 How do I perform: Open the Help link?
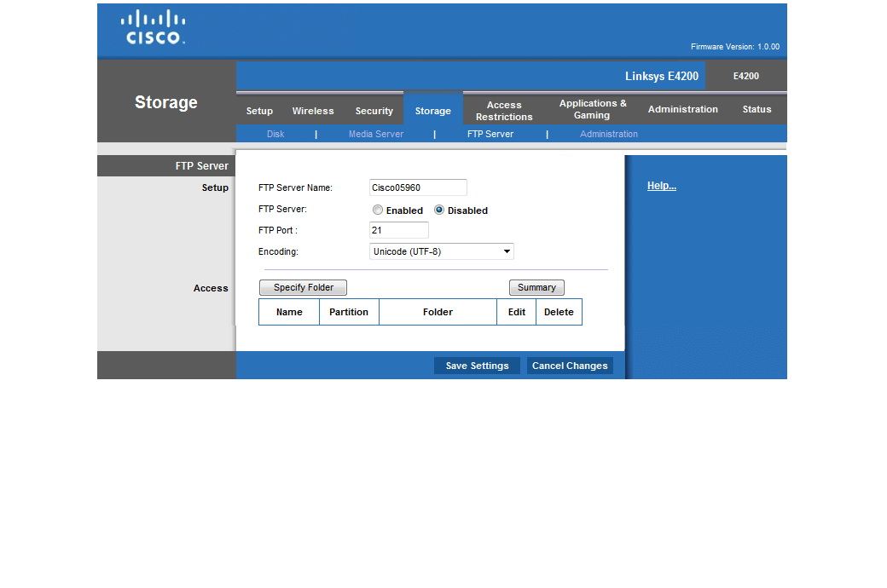[661, 186]
